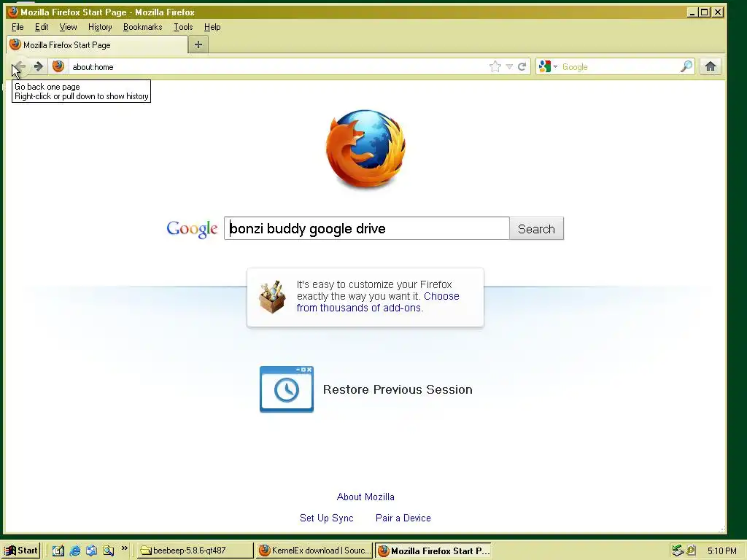The width and height of the screenshot is (747, 560).
Task: Click the large Firefox logo on the page
Action: pos(366,149)
